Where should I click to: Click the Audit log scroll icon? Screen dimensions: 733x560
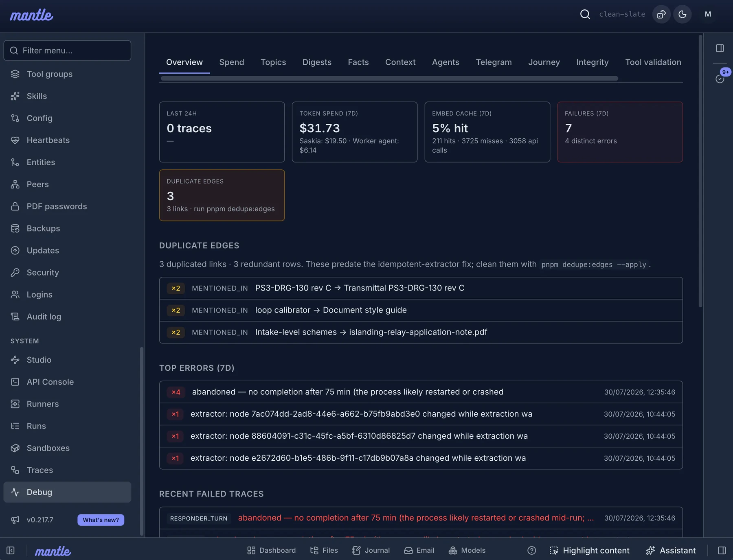15,317
